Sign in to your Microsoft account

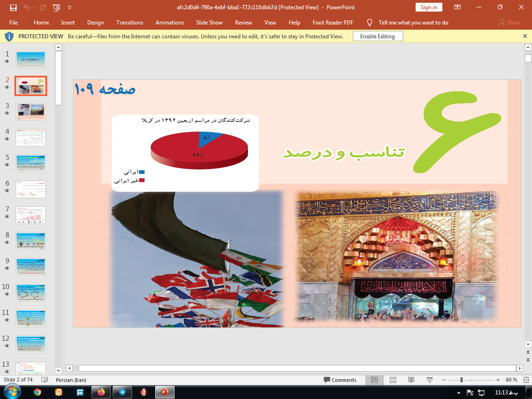click(x=429, y=7)
